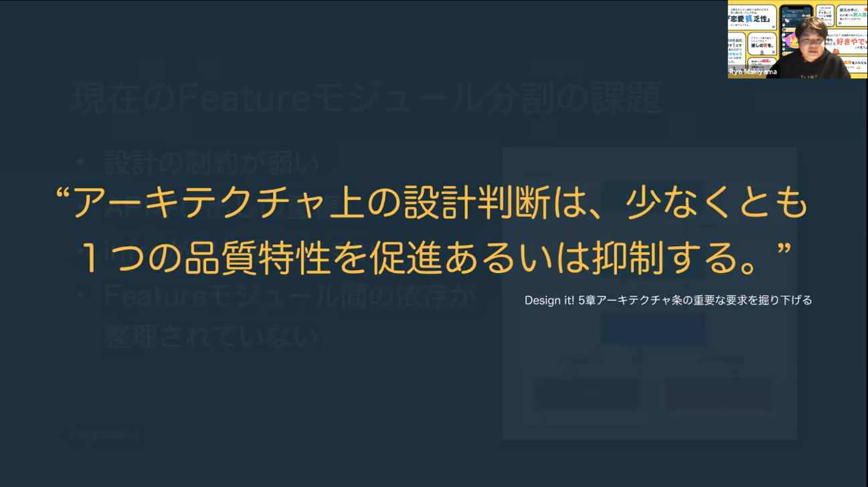Image resolution: width=868 pixels, height=487 pixels.
Task: Click the dimmed bottom-left box of the diagram
Action: [588, 393]
